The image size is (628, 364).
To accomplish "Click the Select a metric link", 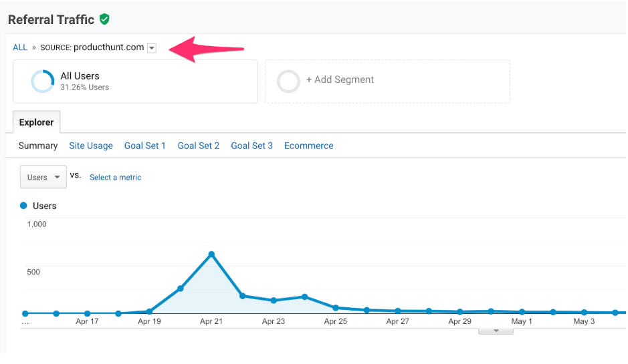I will click(115, 177).
